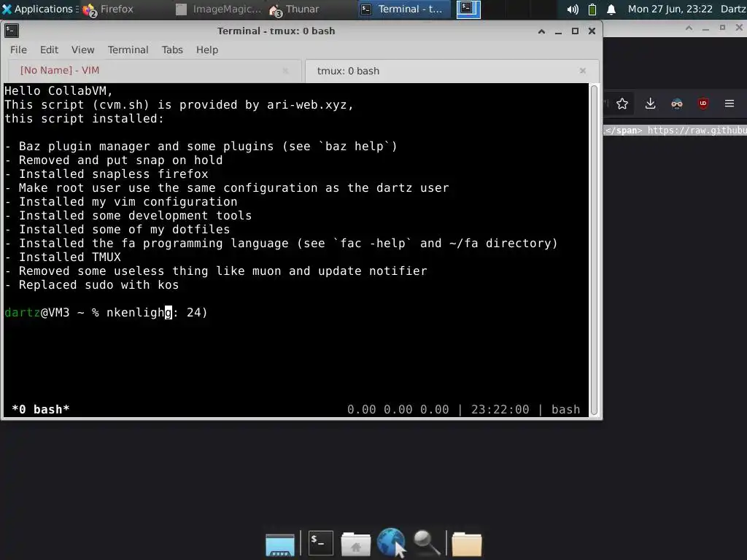Click the 'bash' label in tmux status right

point(565,410)
